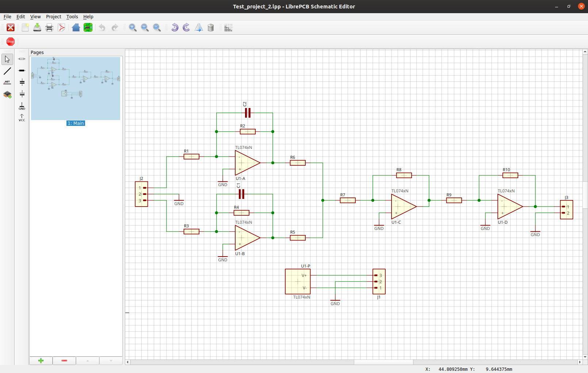
Task: Select the Add Net Label tool
Action: coord(7,82)
